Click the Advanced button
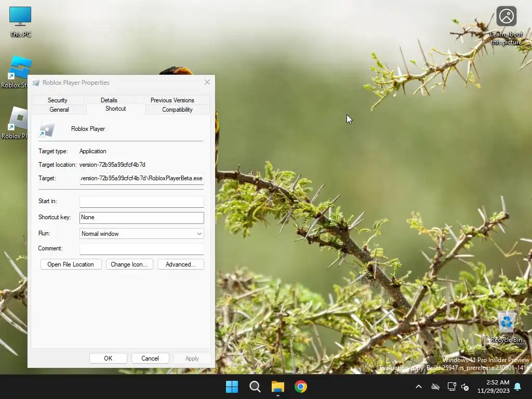This screenshot has width=532, height=399. 180,264
